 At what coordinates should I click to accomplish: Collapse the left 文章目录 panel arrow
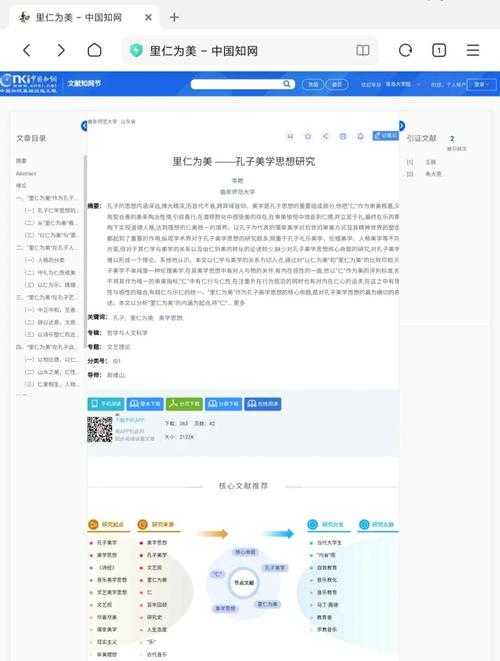click(x=84, y=126)
